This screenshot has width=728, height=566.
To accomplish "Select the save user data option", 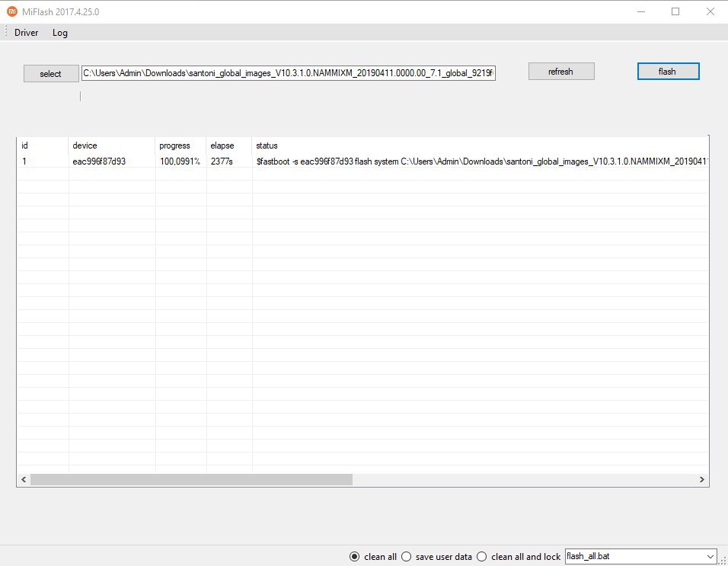I will [x=436, y=556].
